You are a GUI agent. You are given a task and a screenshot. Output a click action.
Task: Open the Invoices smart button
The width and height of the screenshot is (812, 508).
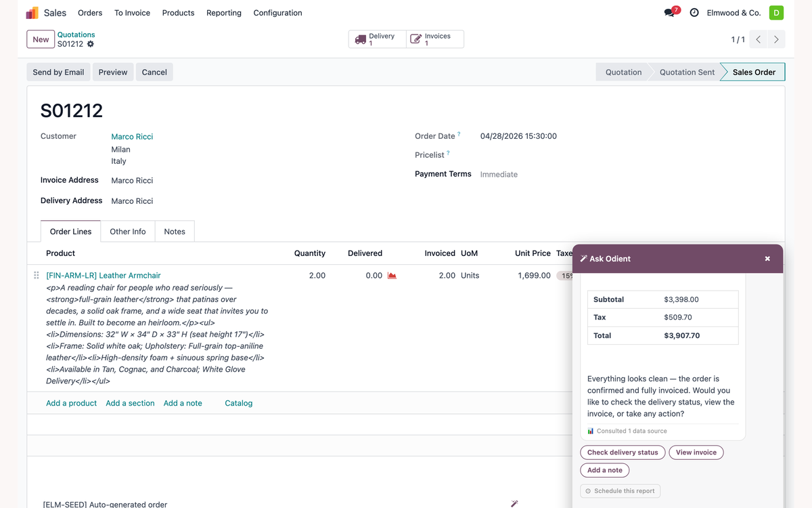(435, 39)
